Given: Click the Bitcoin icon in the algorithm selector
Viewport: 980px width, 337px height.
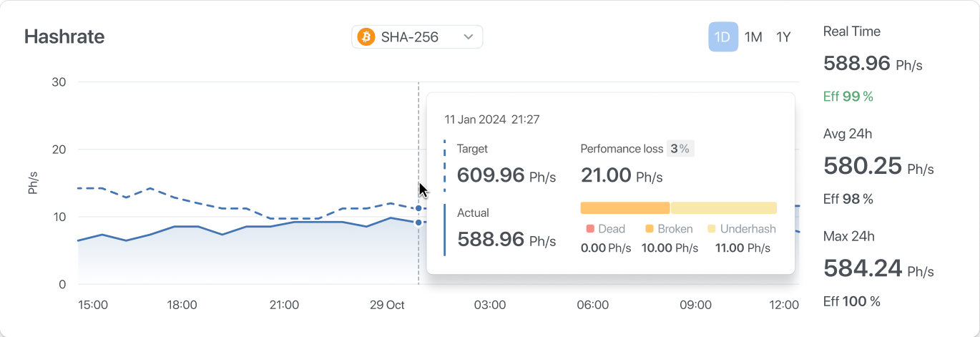Looking at the screenshot, I should click(x=366, y=37).
